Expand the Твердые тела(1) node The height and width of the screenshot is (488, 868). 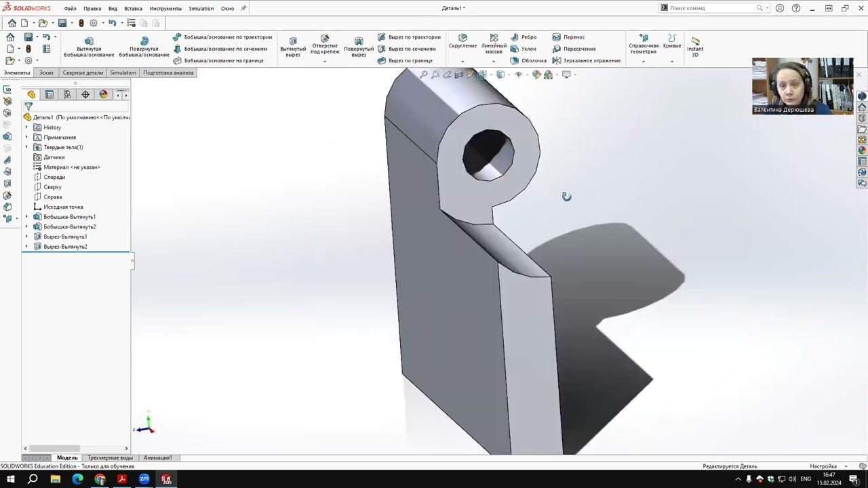(x=27, y=147)
